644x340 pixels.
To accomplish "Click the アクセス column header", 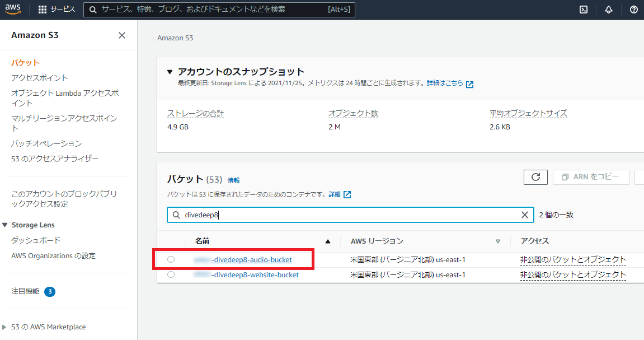I will click(x=535, y=241).
